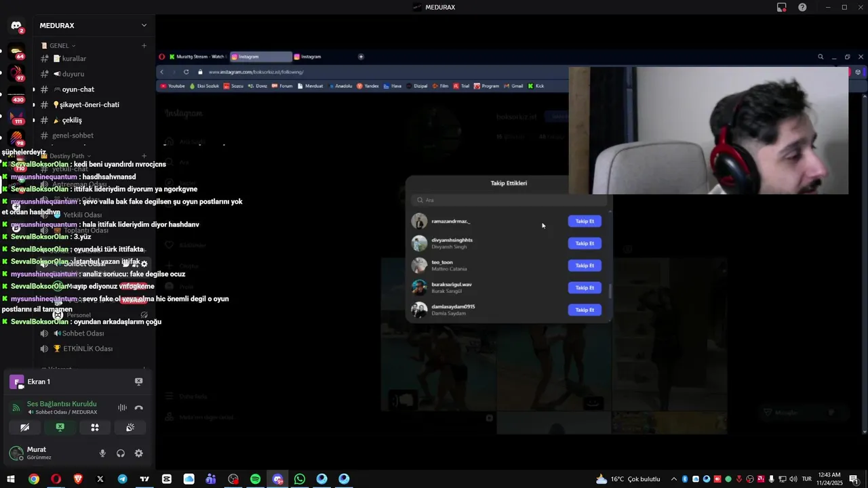
Task: Disconnect from voice with the hang-up icon
Action: pyautogui.click(x=139, y=408)
